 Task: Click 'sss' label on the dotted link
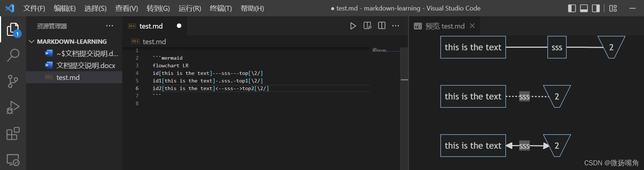[524, 97]
